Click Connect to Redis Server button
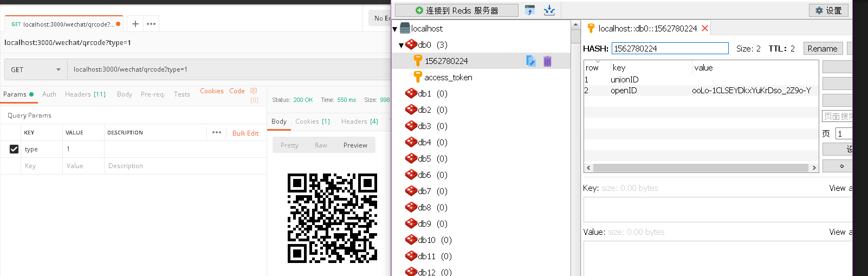The image size is (868, 276). (x=457, y=10)
